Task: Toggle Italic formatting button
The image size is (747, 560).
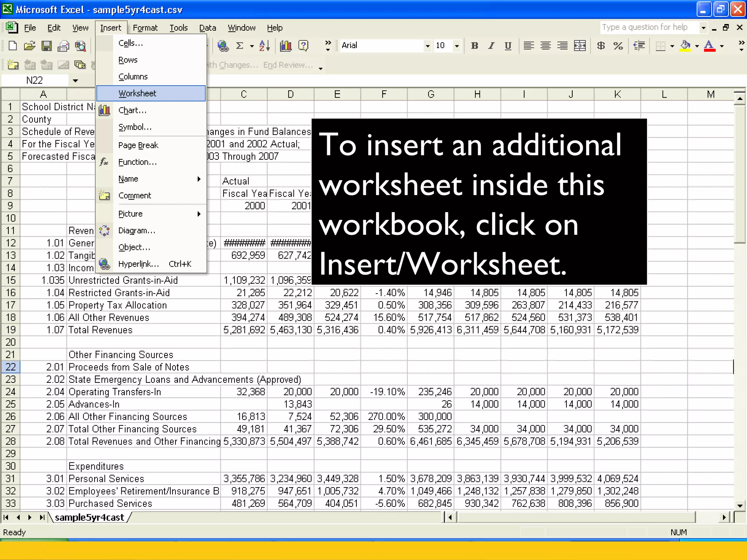Action: pyautogui.click(x=491, y=46)
